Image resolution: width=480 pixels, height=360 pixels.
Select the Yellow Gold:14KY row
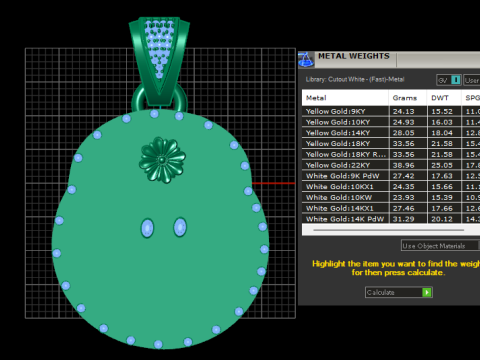[x=391, y=133]
